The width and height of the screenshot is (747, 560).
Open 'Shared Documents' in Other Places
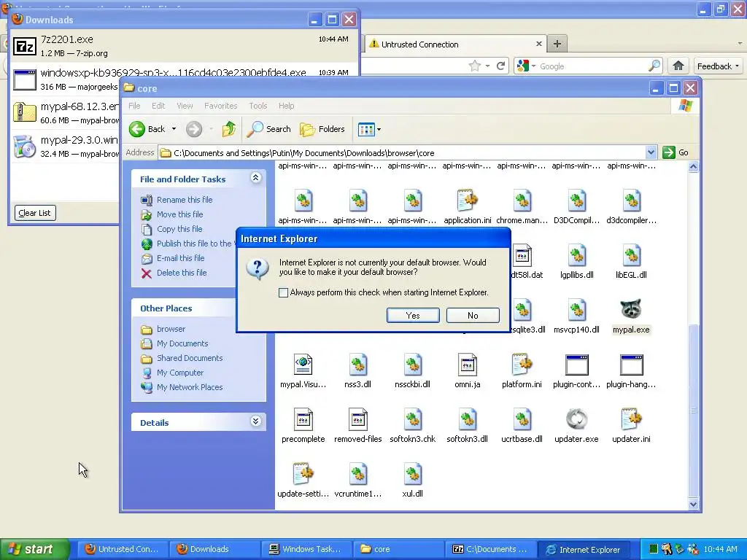coord(190,358)
